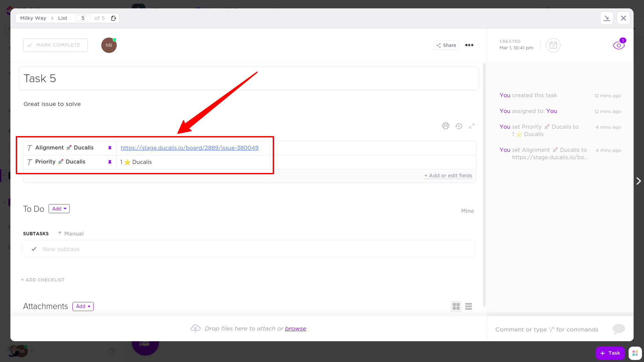Open List breadcrumb
This screenshot has height=362, width=644.
pos(63,18)
